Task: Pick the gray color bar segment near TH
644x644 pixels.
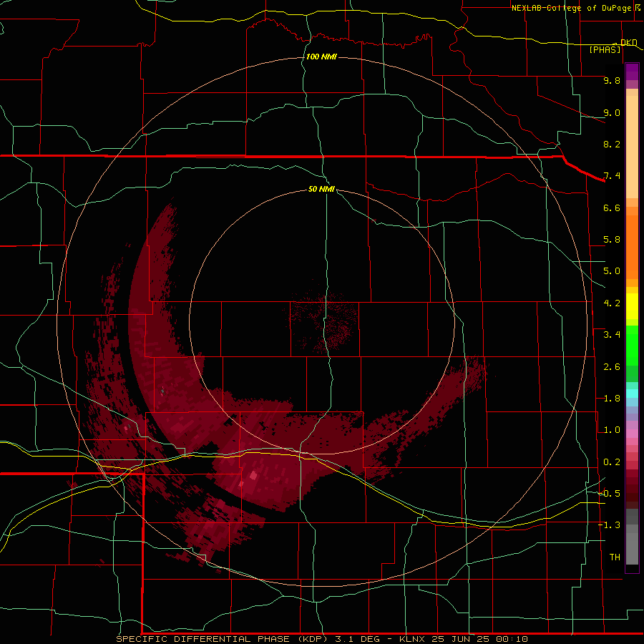Action: click(632, 548)
